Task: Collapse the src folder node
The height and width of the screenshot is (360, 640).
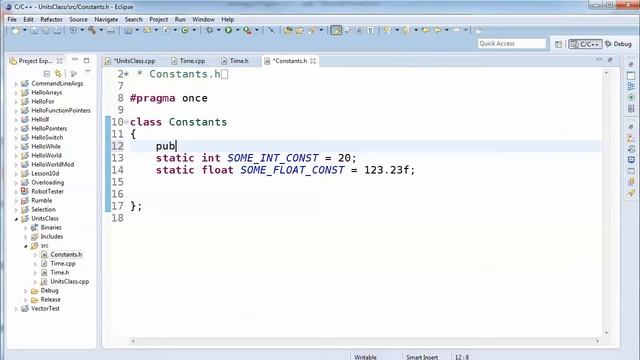Action: pyautogui.click(x=25, y=246)
